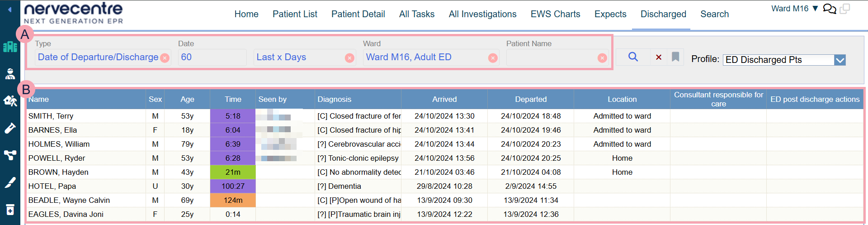Select patient SMITH, Terry row
868x225 pixels.
click(51, 116)
